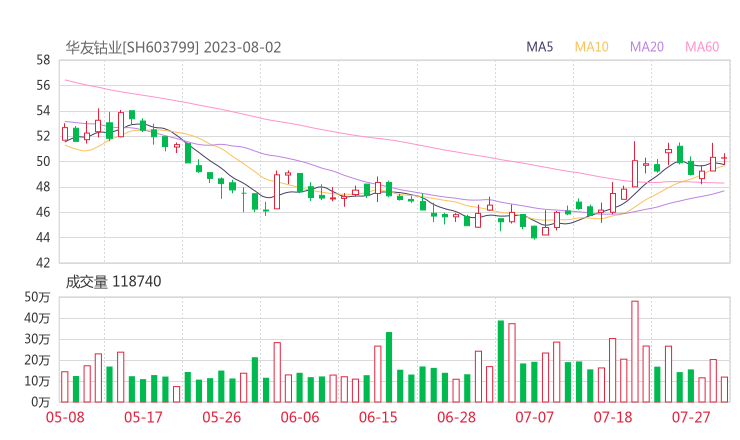Click the 48 price axis label
This screenshot has width=740, height=440.
[43, 187]
